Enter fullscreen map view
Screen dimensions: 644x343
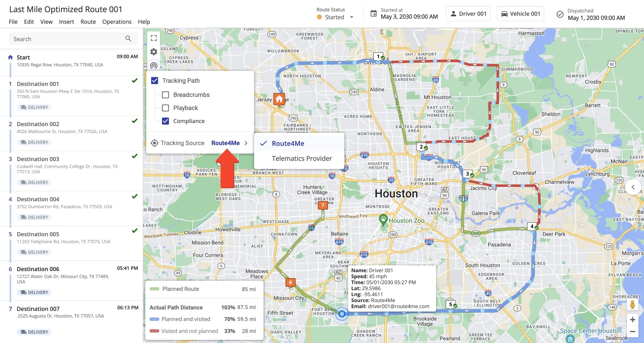154,38
